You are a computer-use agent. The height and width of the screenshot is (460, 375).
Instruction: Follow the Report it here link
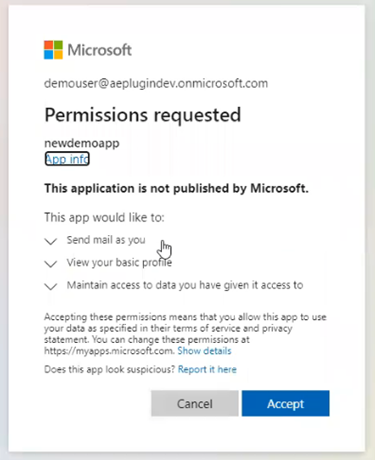[207, 370]
